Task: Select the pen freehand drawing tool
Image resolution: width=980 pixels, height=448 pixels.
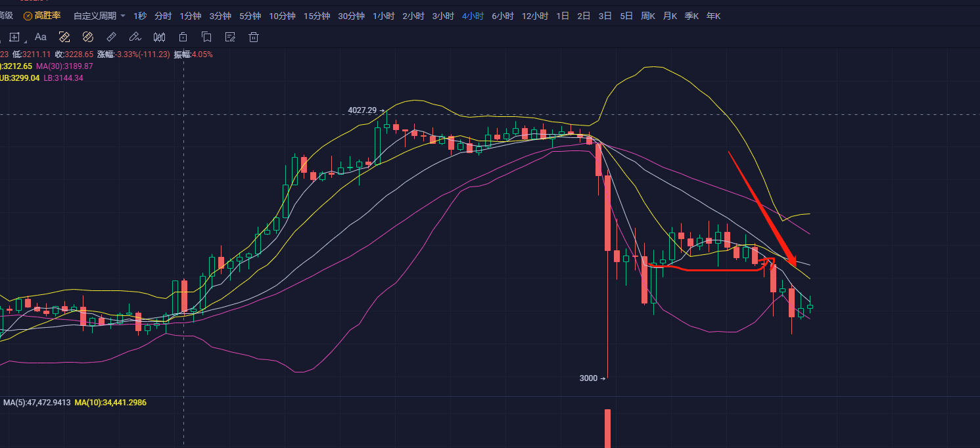Action: [x=135, y=37]
